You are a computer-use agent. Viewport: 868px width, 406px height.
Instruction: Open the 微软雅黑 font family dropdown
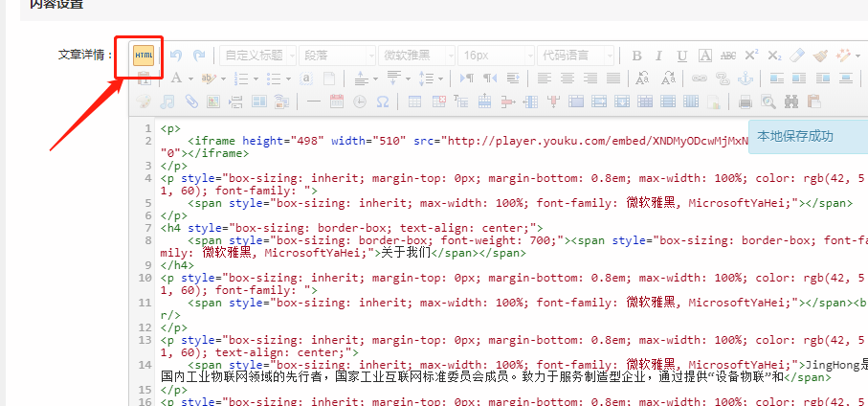pos(416,56)
